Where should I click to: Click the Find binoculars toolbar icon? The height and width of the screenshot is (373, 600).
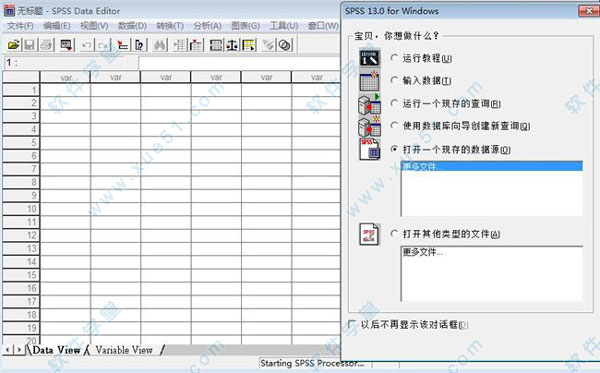coord(160,45)
